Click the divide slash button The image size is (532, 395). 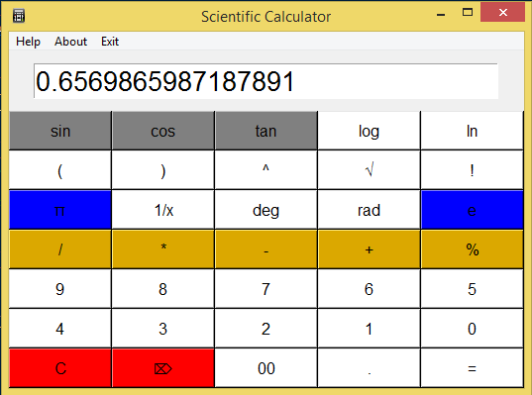click(x=60, y=249)
